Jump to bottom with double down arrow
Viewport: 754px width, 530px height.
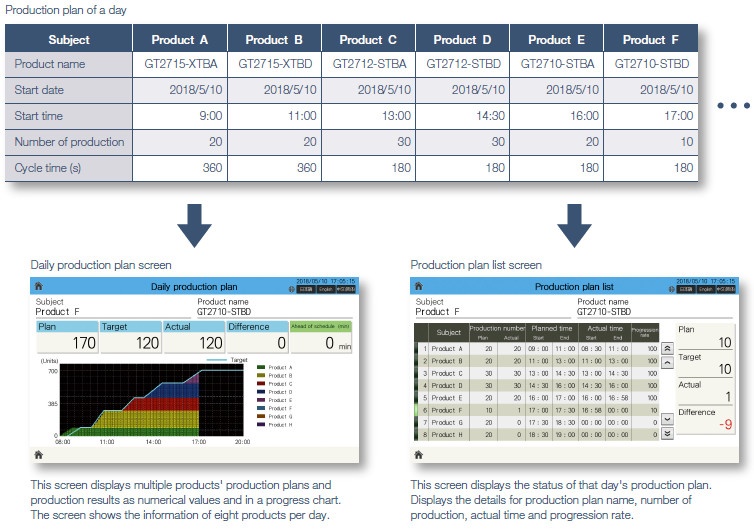click(x=668, y=434)
